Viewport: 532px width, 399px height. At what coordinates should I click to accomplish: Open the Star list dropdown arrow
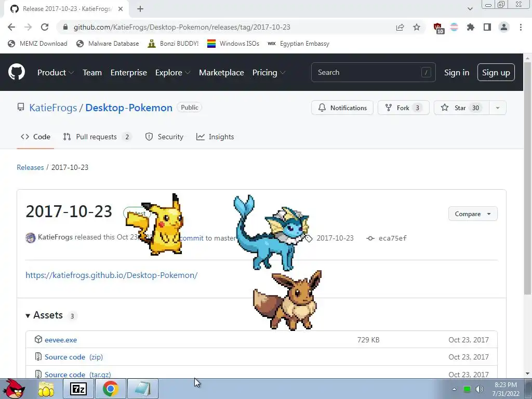[x=497, y=108]
